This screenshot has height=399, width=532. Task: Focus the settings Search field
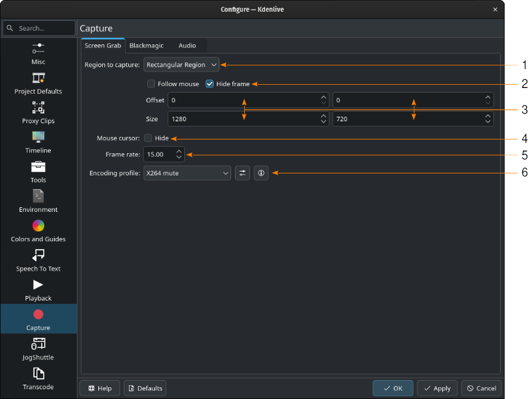[39, 28]
